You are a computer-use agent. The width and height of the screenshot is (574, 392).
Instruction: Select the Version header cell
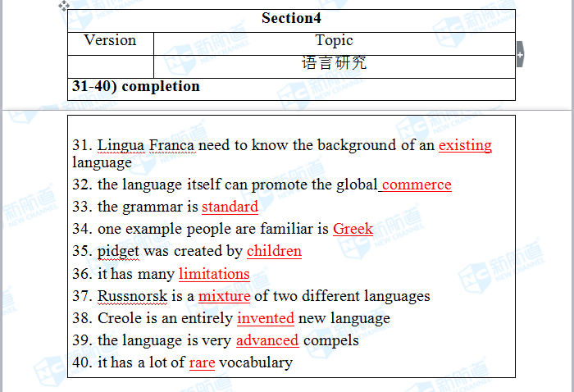110,41
